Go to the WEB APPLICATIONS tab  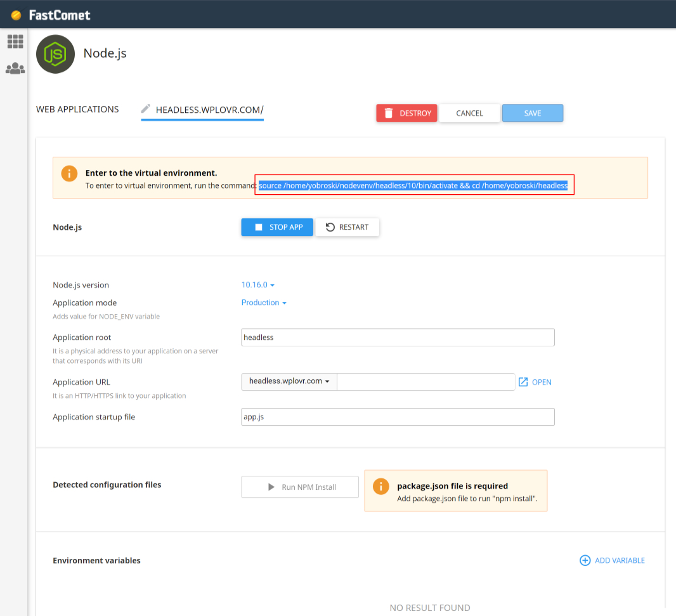coord(77,109)
